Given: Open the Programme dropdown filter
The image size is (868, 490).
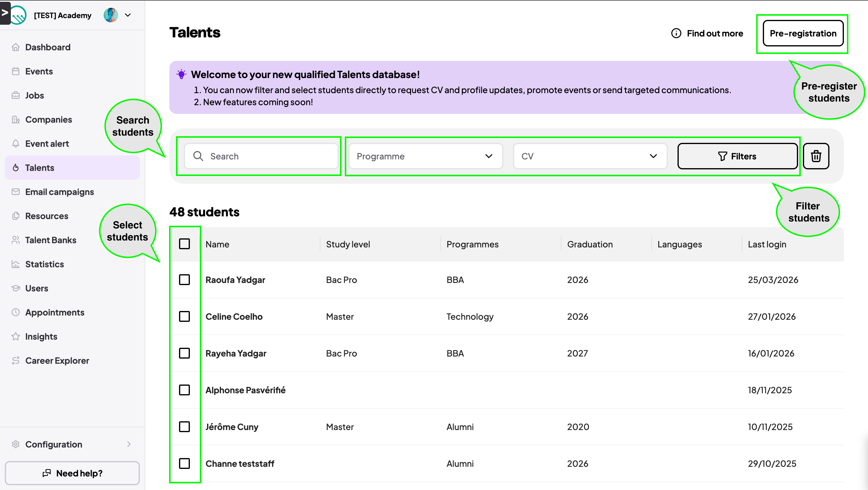Looking at the screenshot, I should 425,156.
